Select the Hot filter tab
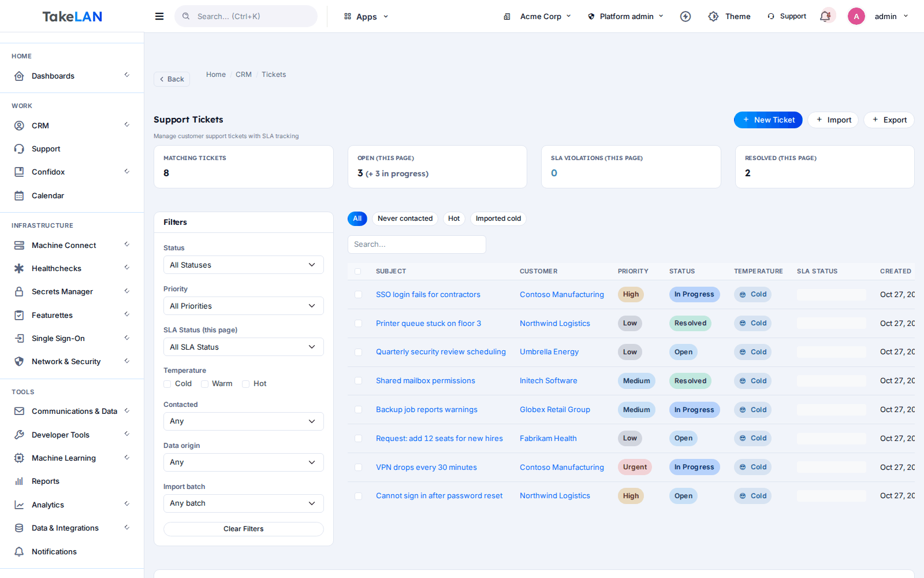924x578 pixels. click(454, 218)
